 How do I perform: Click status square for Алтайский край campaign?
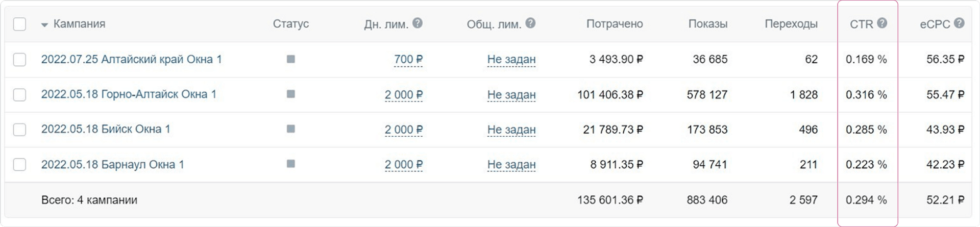pyautogui.click(x=291, y=59)
